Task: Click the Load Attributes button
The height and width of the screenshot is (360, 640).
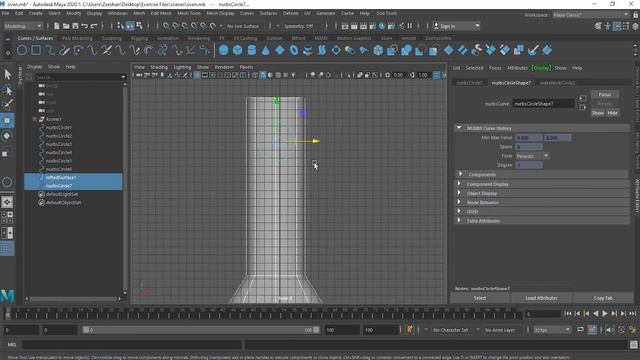Action: [x=541, y=298]
